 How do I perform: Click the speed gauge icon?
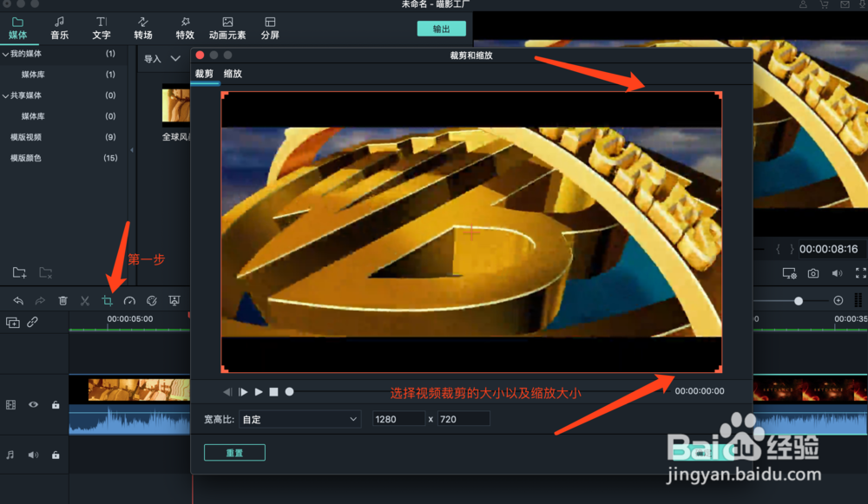point(129,300)
